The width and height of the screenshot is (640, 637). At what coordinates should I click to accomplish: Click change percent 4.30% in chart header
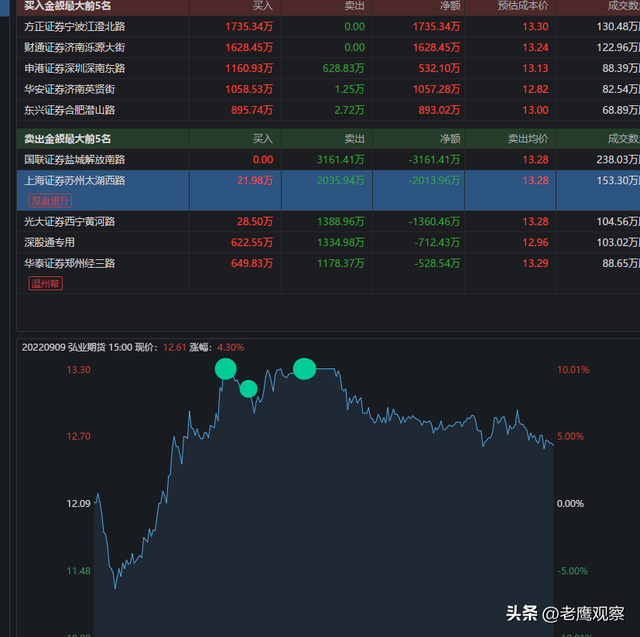(231, 347)
